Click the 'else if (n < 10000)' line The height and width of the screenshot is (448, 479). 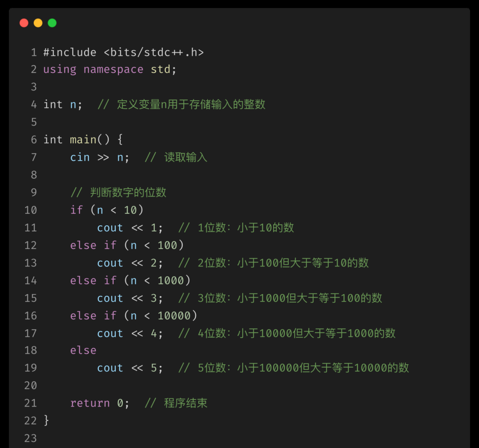tap(133, 316)
